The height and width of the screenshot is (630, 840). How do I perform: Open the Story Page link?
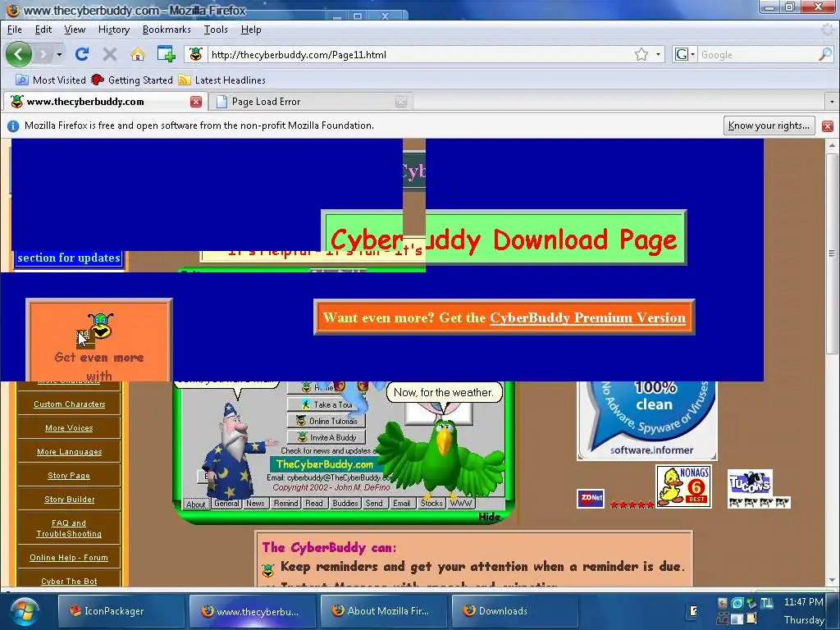[69, 475]
